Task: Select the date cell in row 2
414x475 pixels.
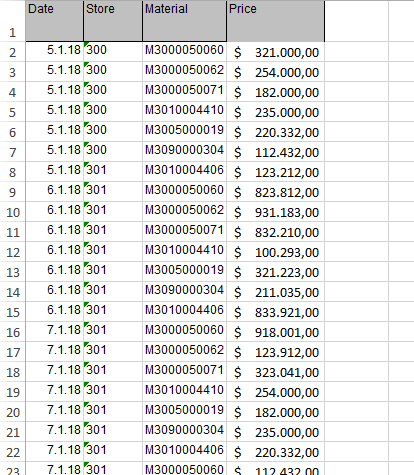Action: (54, 52)
